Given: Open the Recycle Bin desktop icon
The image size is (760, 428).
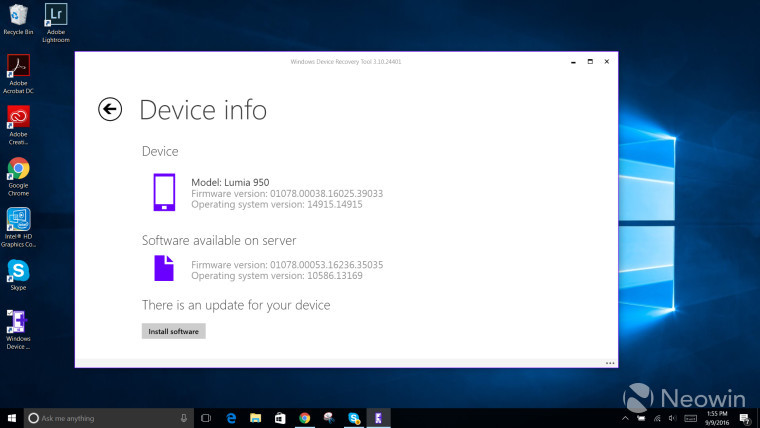Looking at the screenshot, I should (18, 19).
